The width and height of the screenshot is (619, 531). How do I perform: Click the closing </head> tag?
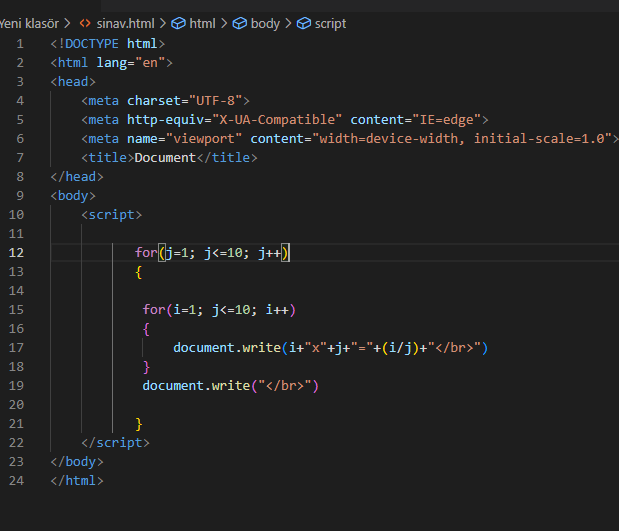pos(77,177)
